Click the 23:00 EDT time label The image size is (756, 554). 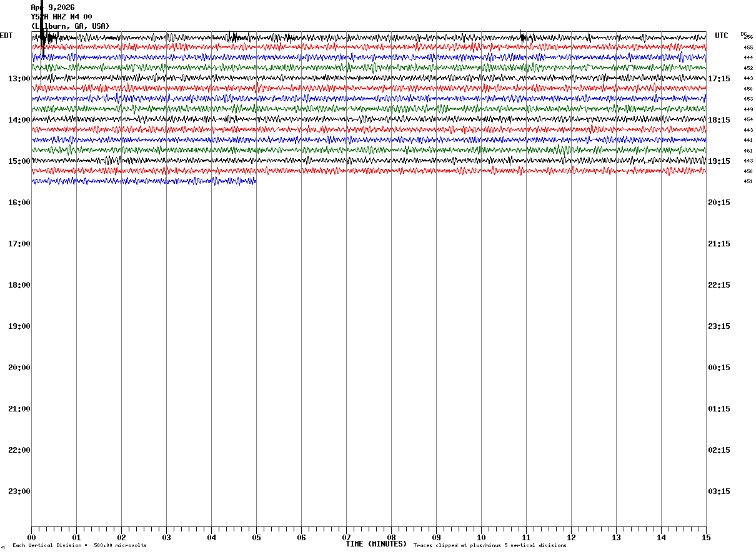click(x=19, y=491)
